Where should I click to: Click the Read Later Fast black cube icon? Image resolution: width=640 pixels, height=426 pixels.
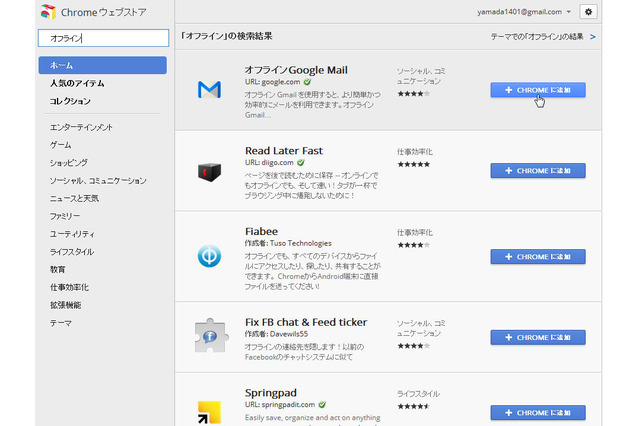click(x=209, y=172)
